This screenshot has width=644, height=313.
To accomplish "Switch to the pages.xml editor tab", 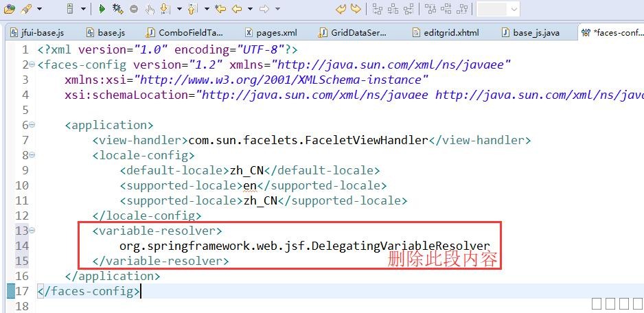I will coord(275,33).
